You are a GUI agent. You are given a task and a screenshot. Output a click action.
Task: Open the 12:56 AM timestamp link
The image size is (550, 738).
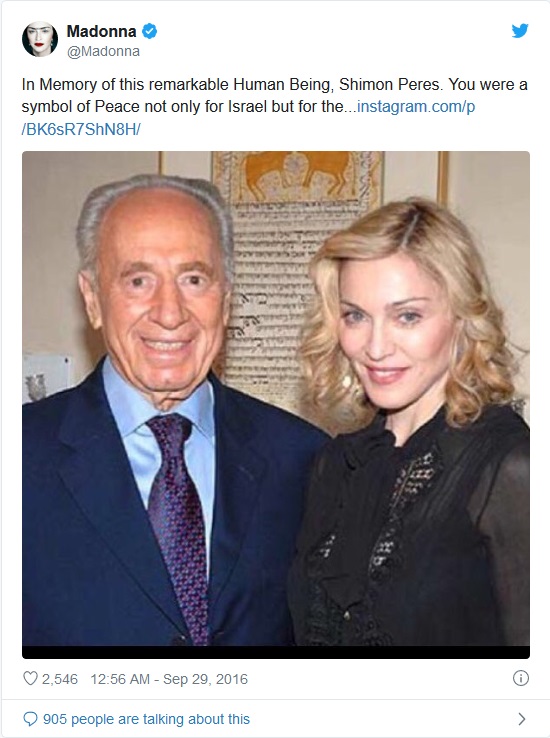(120, 679)
